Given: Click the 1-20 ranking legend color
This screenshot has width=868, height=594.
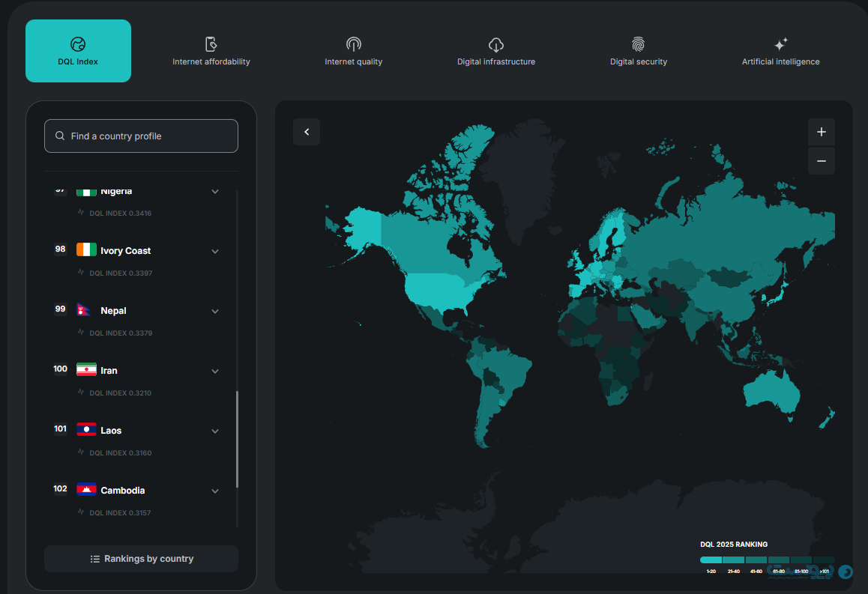Looking at the screenshot, I should coord(711,560).
